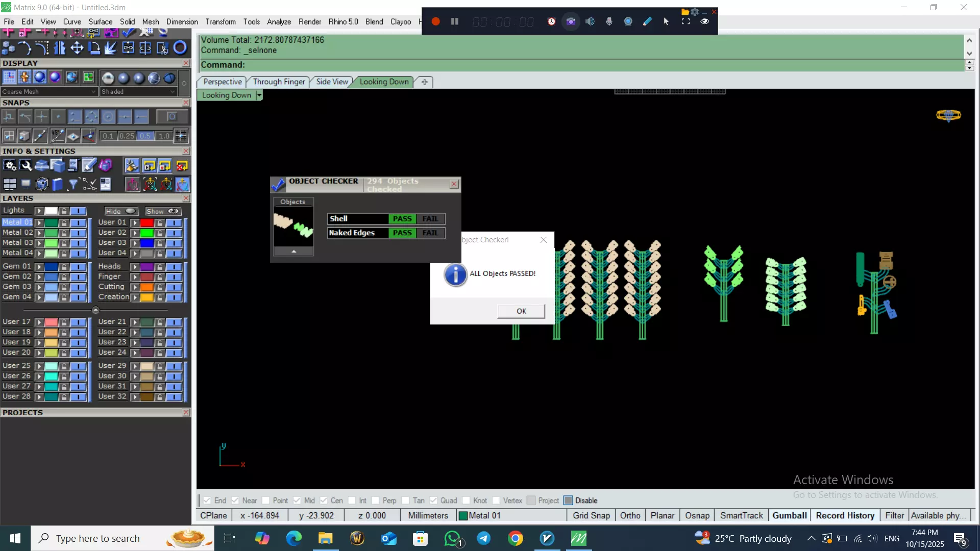
Task: Open the Analyze menu
Action: click(279, 21)
